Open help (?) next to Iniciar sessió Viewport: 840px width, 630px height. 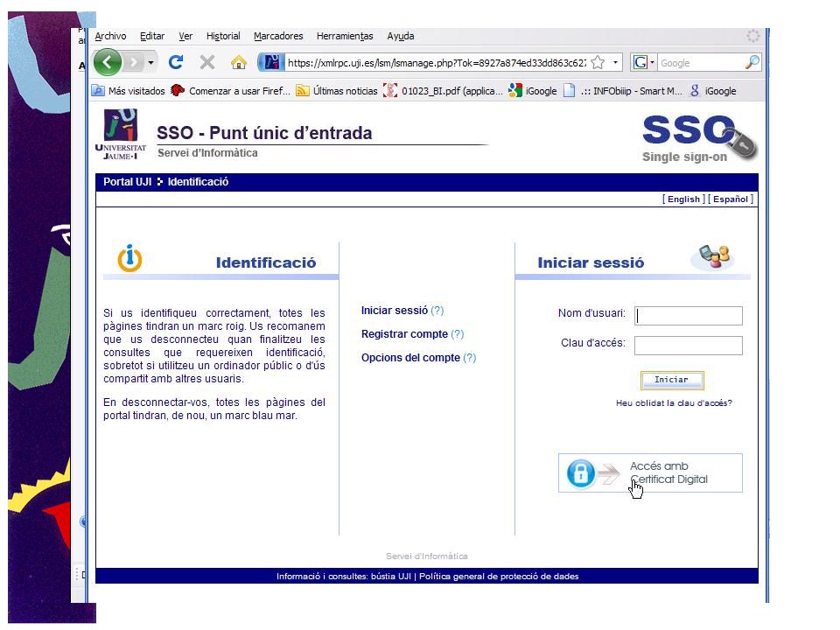coord(437,310)
